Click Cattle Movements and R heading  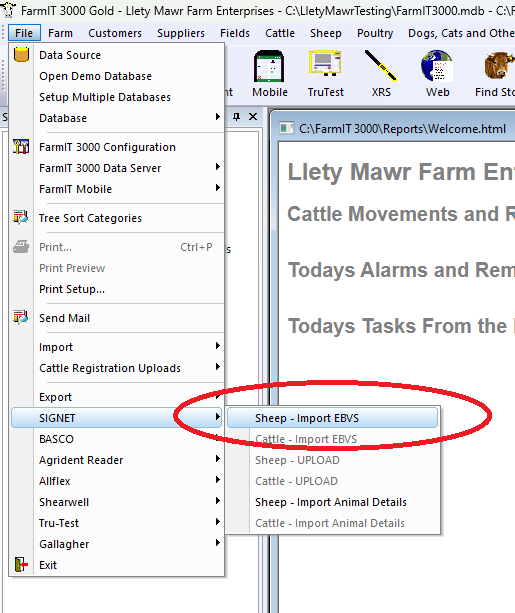401,214
